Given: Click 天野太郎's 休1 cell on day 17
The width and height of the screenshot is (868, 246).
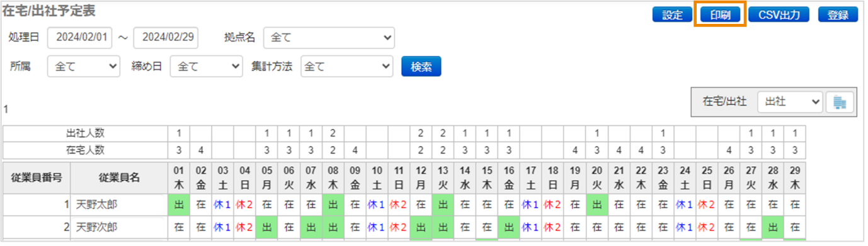Looking at the screenshot, I should point(530,205).
